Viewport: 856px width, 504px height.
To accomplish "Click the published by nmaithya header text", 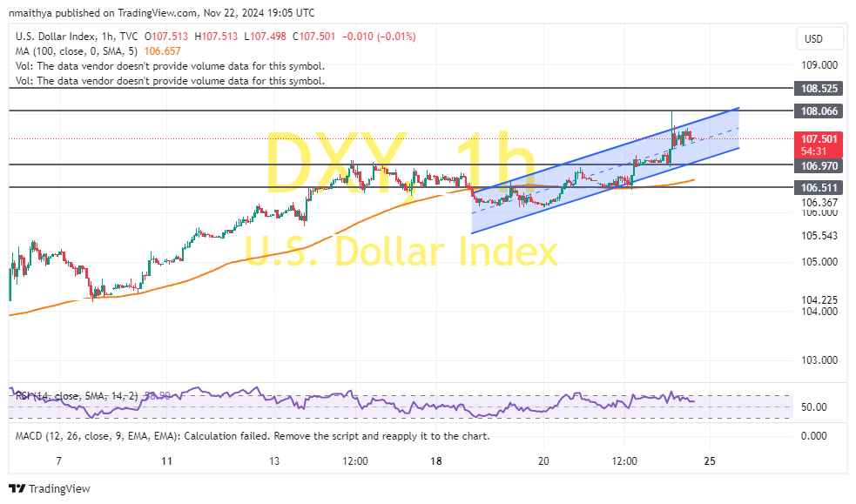I will tap(162, 13).
